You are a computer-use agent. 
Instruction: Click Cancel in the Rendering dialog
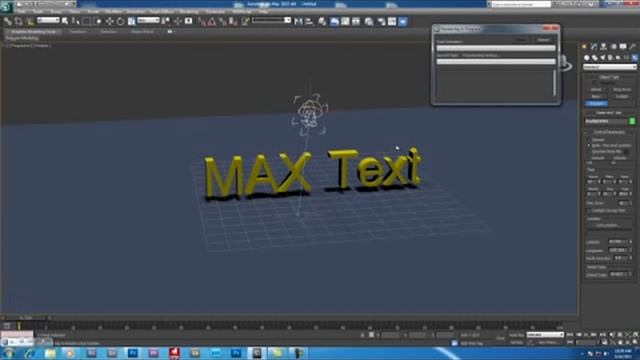tap(543, 40)
